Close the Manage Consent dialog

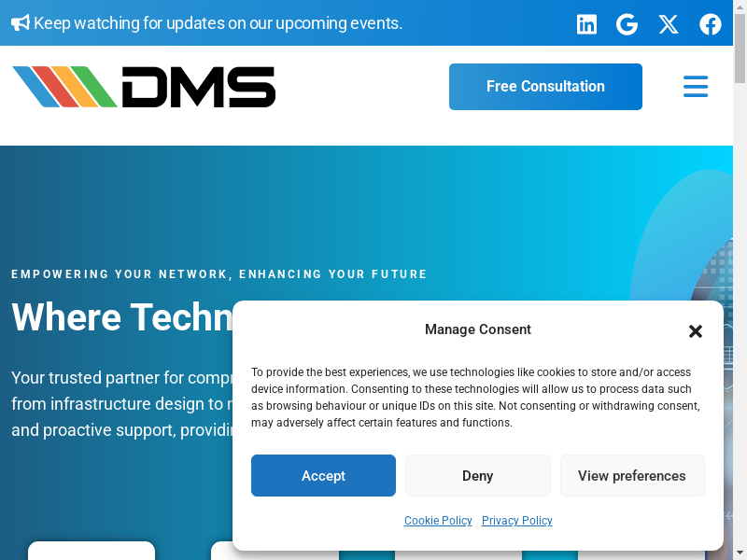tap(696, 331)
